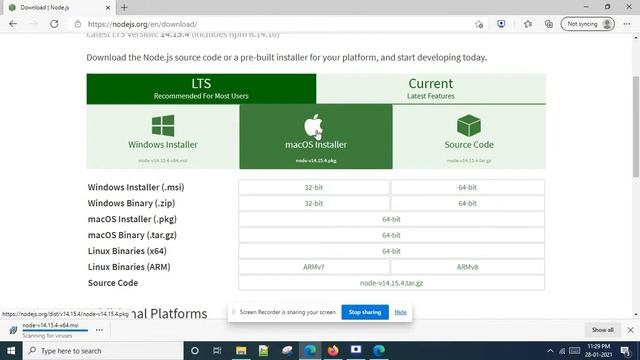Download the macOS Installer tile
This screenshot has width=640, height=360.
pos(316,136)
